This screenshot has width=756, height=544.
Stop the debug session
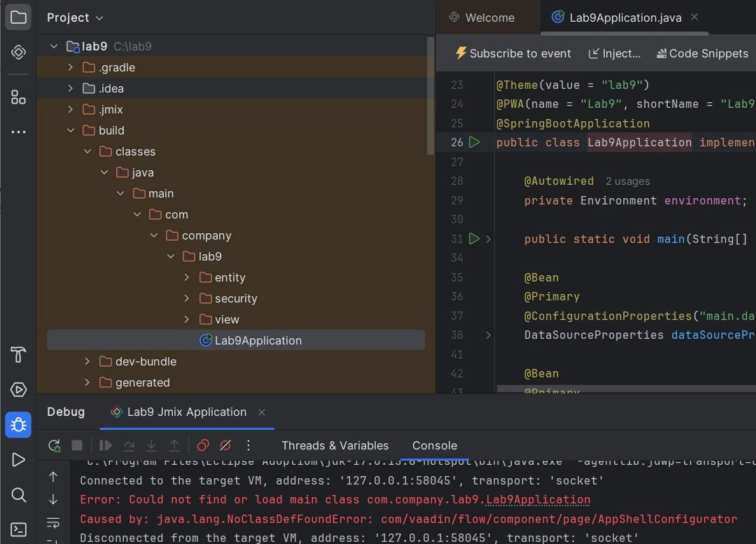pos(77,445)
